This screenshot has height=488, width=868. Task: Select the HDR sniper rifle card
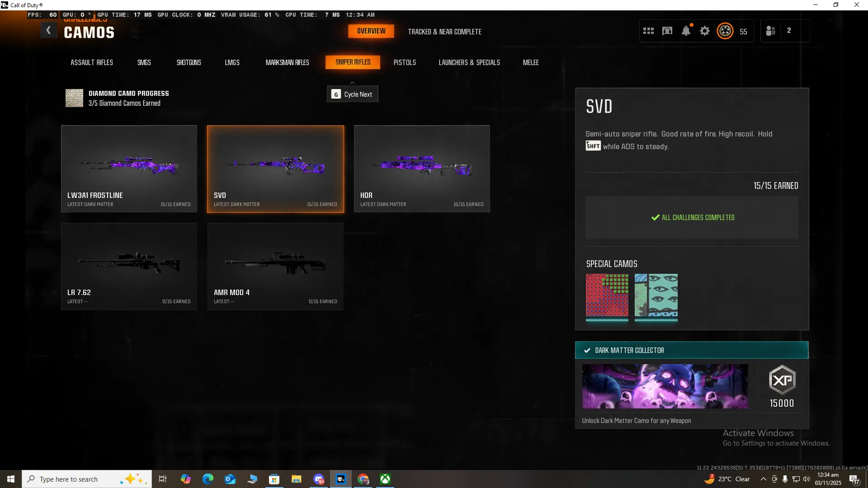tap(422, 169)
